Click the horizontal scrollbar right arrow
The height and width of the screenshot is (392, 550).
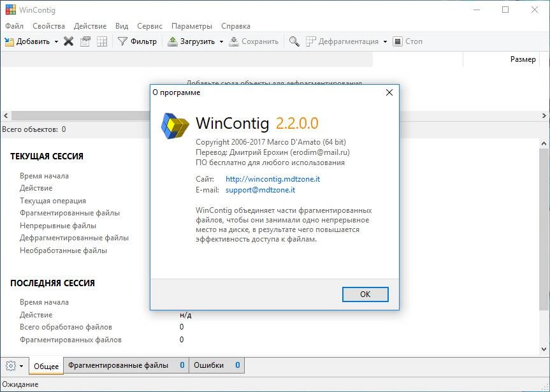[x=544, y=115]
